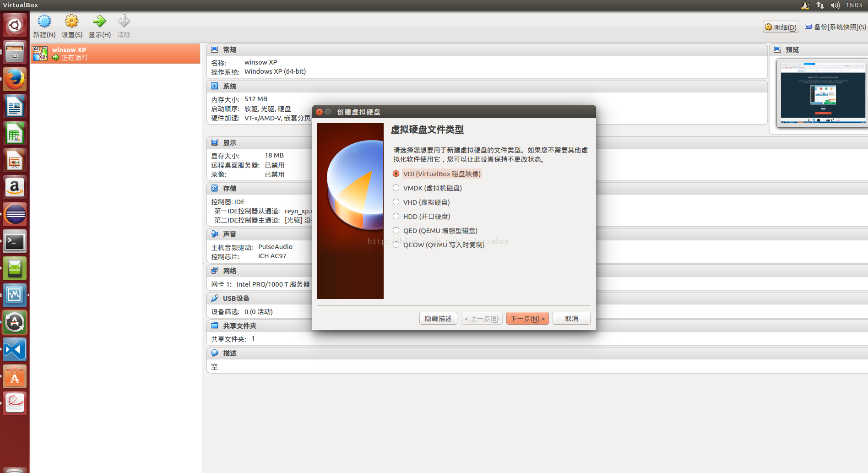Click the Network (网络) section icon

tap(215, 271)
